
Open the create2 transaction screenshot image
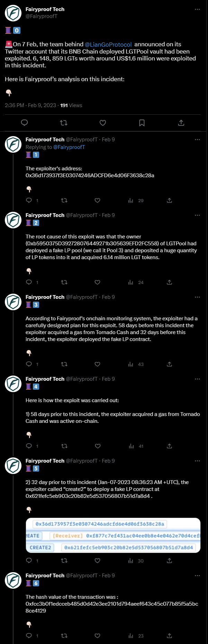point(113,536)
